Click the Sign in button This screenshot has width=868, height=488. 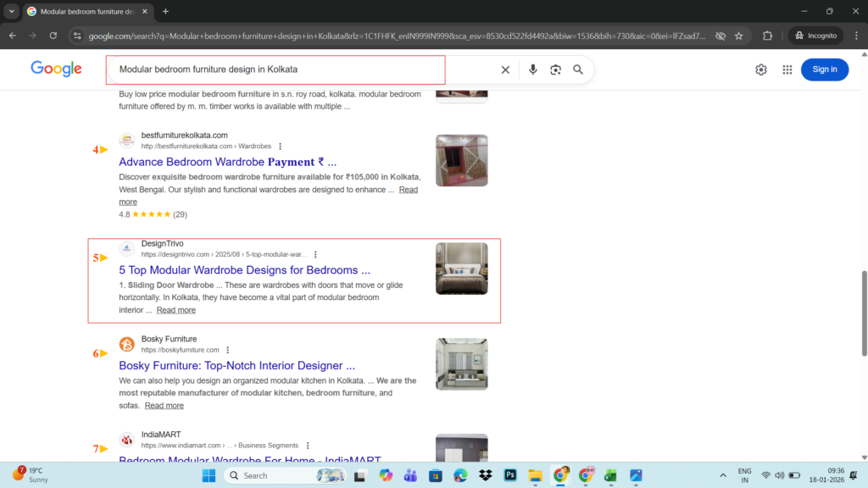[x=824, y=69]
